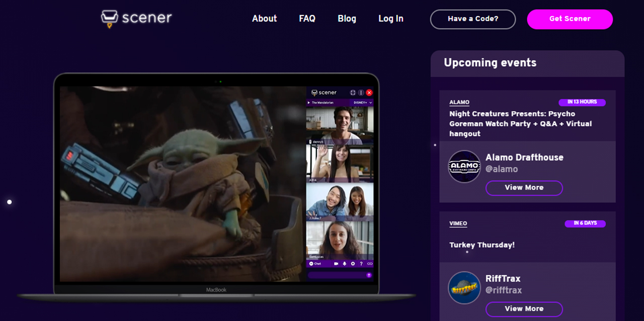
Task: Open the Chat button in the sidebar
Action: coord(315,264)
